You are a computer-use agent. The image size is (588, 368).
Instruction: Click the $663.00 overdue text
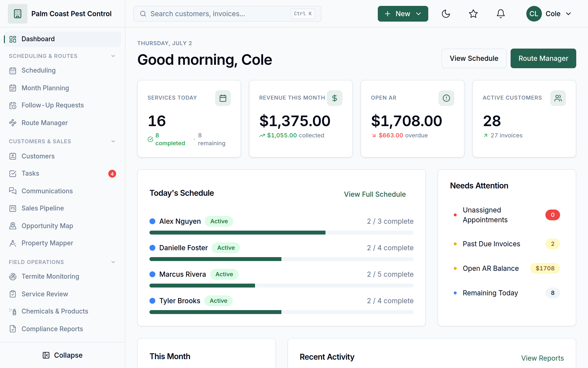(x=403, y=135)
